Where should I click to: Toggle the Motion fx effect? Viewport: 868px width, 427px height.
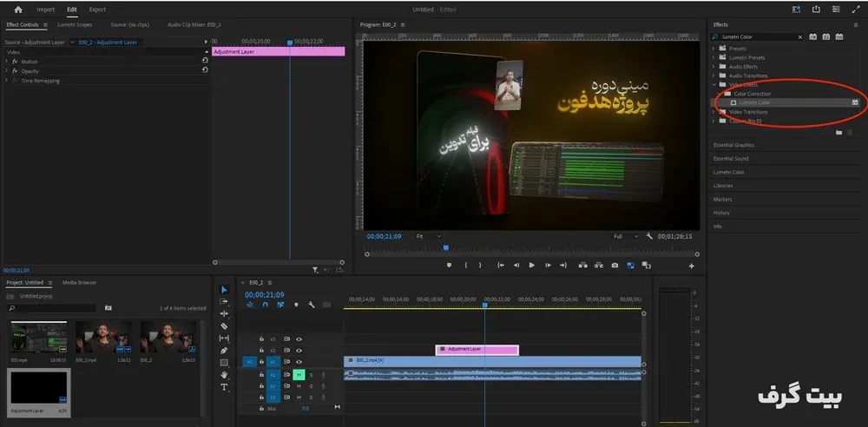click(x=15, y=62)
